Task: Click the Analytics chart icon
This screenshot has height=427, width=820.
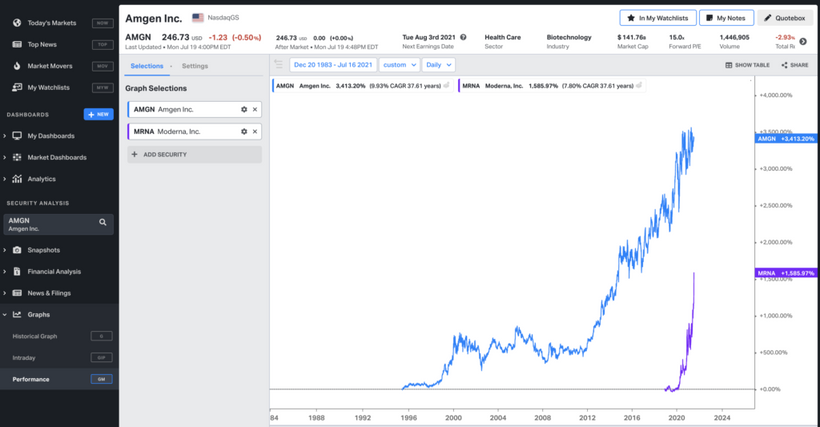Action: point(17,179)
